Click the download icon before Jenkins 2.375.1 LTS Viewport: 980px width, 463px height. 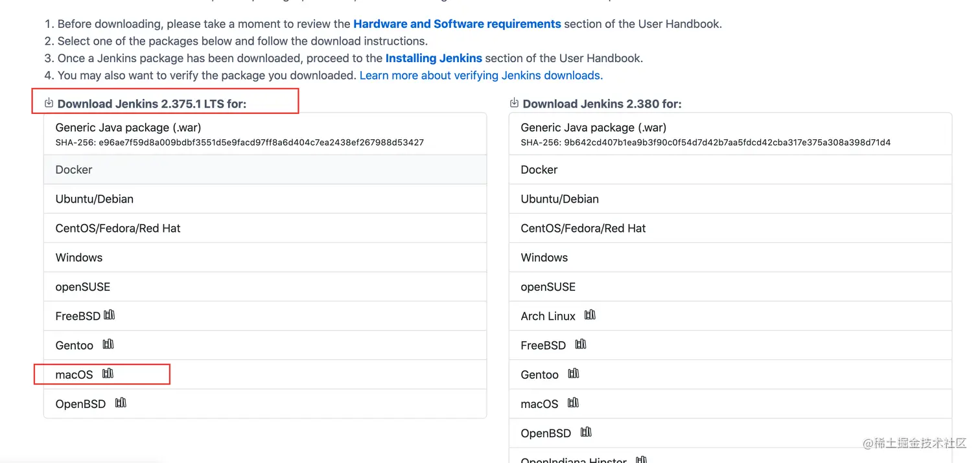[x=49, y=103]
